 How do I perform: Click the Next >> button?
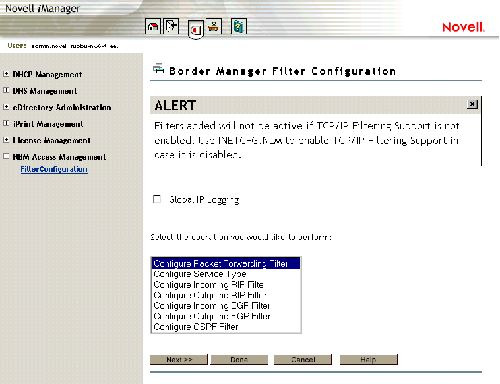point(179,359)
